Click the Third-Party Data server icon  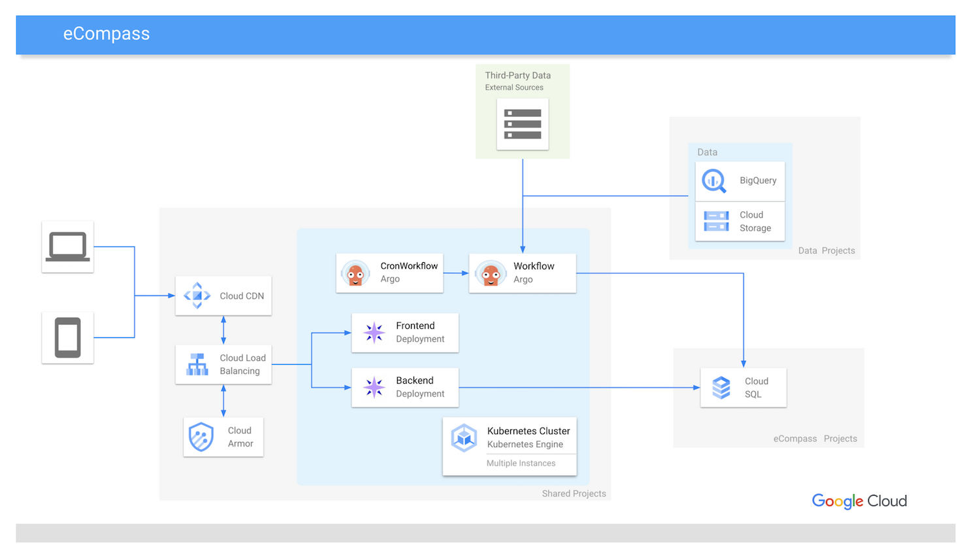tap(523, 124)
